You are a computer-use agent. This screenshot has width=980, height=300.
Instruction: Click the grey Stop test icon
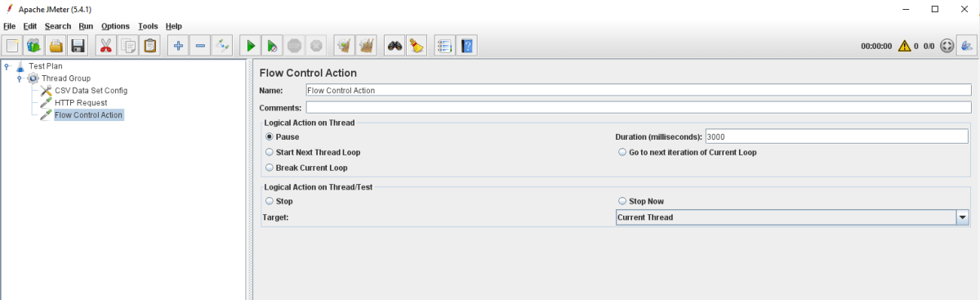(295, 46)
